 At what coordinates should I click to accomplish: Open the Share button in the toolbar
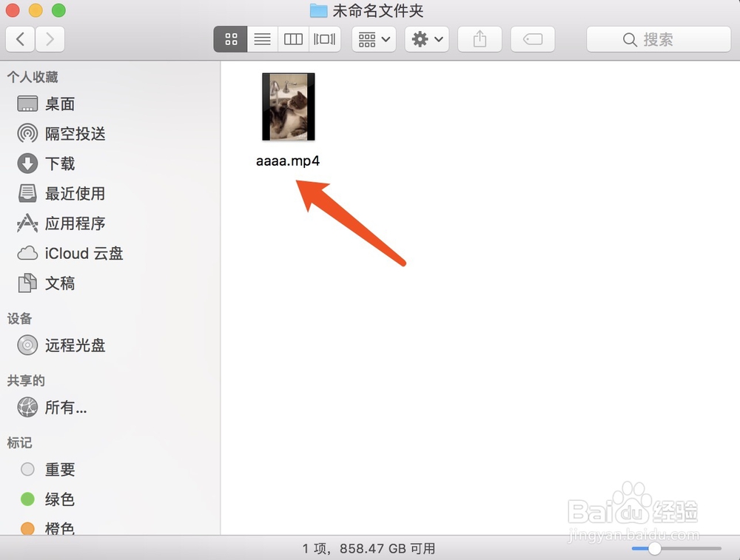[x=480, y=38]
